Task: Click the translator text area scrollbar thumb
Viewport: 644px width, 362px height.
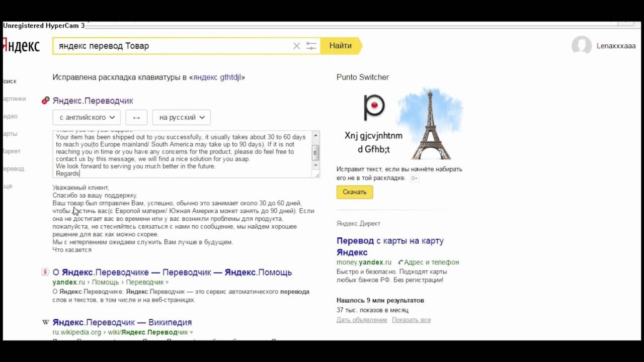Action: (315, 152)
